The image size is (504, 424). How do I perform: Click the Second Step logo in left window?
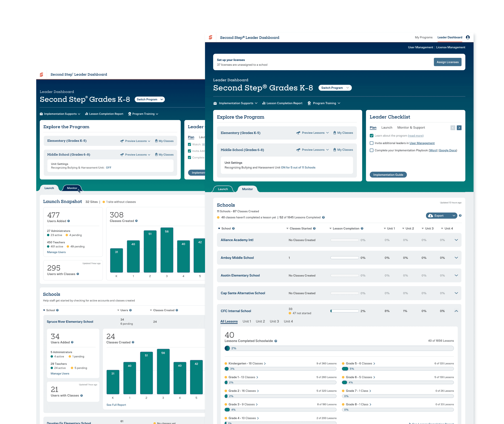pos(41,75)
